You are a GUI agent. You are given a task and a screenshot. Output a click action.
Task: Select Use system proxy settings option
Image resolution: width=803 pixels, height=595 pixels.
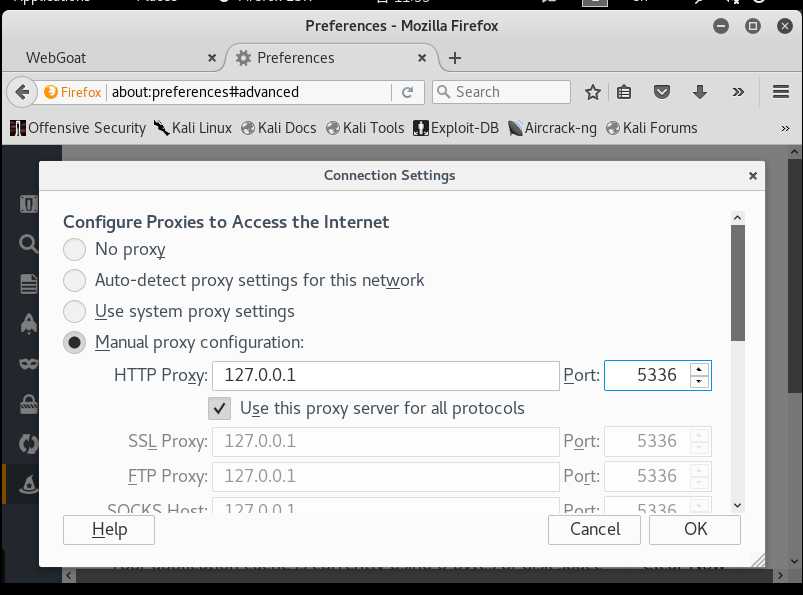click(75, 311)
